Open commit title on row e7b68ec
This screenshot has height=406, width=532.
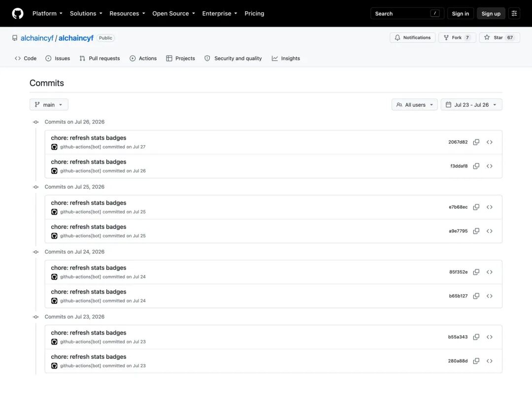(x=89, y=203)
